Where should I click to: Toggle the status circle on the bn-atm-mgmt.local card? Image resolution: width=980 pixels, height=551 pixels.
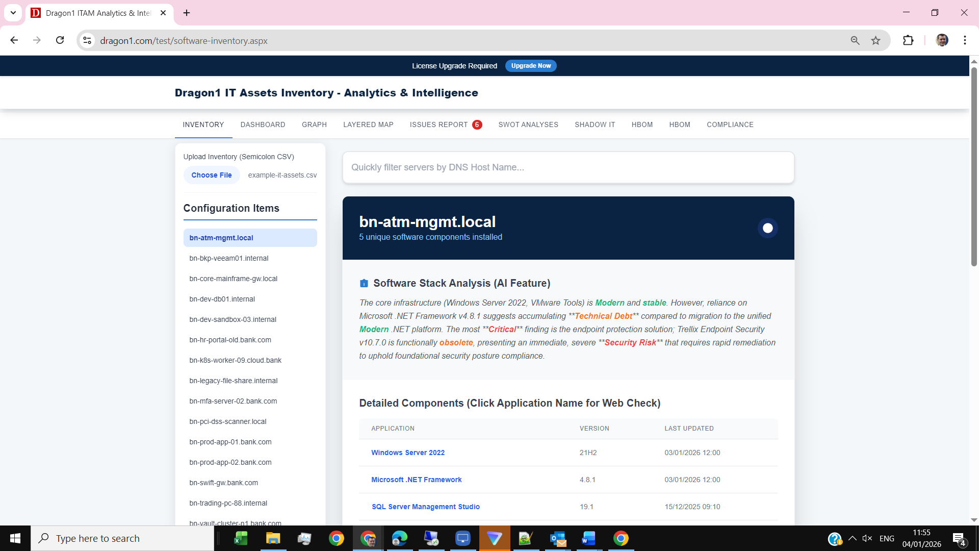(767, 228)
